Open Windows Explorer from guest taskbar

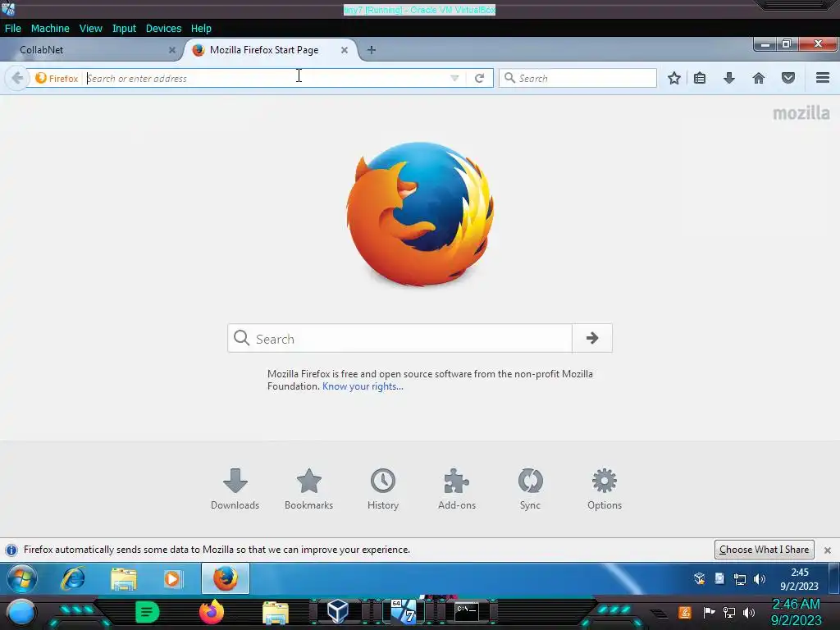[x=123, y=578]
